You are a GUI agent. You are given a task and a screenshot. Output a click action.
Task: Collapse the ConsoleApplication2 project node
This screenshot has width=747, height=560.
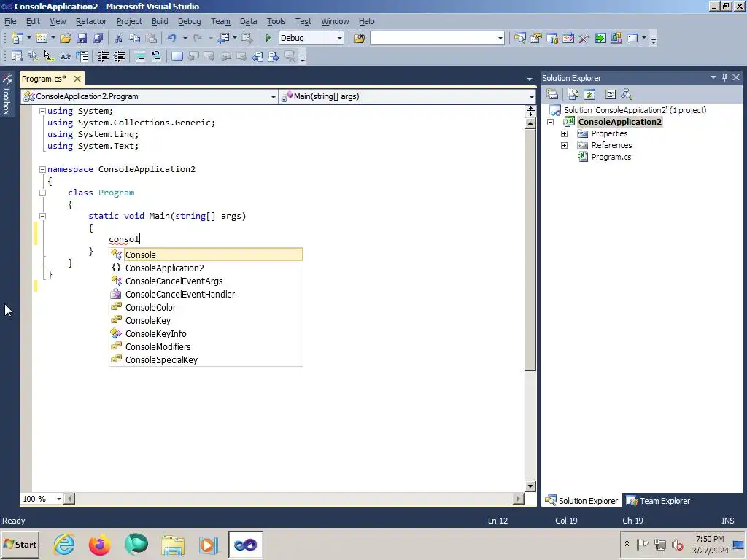(x=550, y=122)
